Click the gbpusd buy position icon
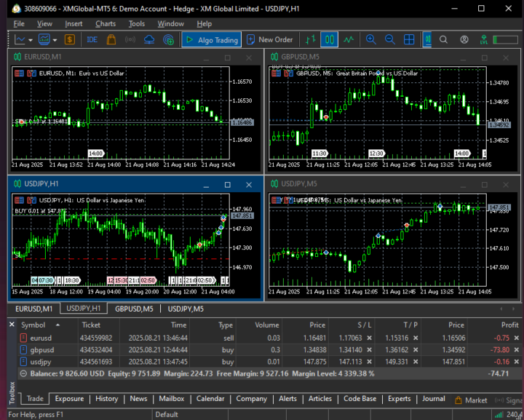Screen dimensions: 524x420 tap(23, 350)
